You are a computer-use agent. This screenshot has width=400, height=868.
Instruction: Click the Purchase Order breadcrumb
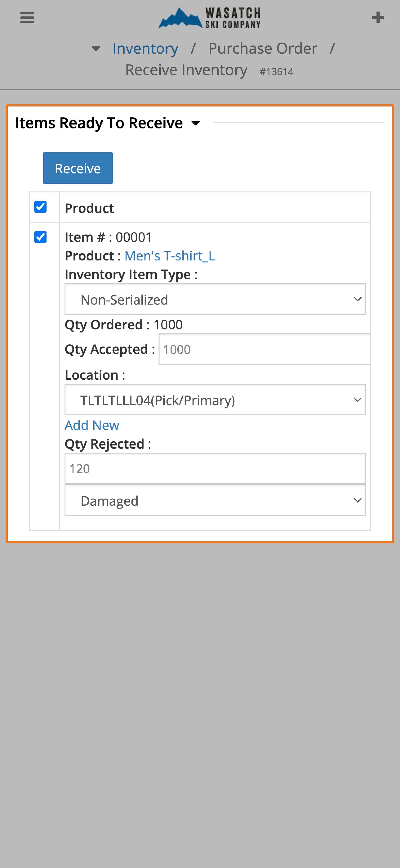[263, 49]
